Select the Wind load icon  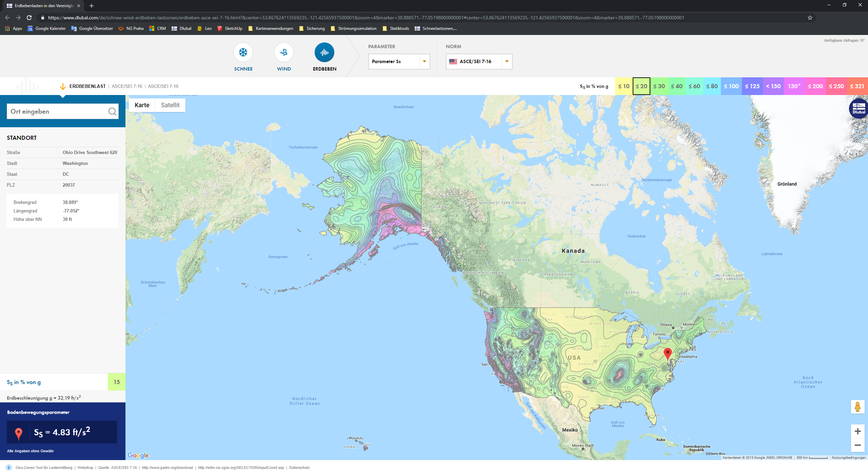284,52
